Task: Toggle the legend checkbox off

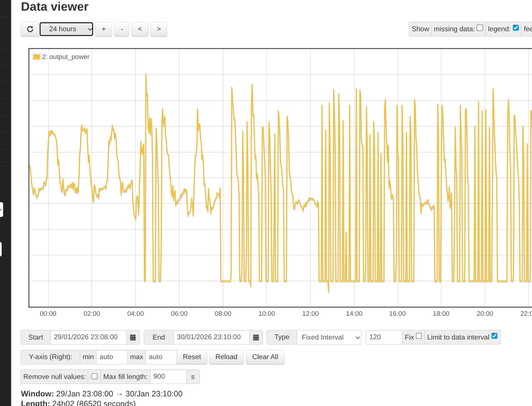Action: 516,28
